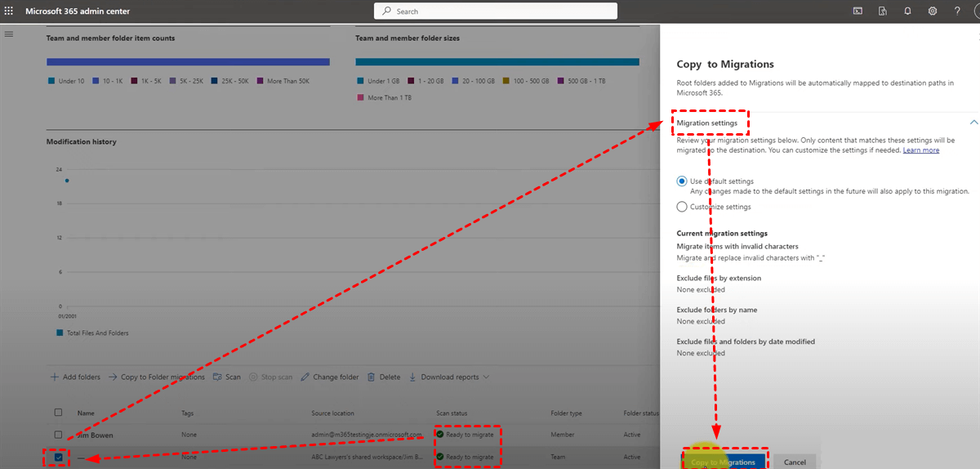Screen dimensions: 980x469
Task: Click the 1K - 5K legend swatch
Action: point(135,81)
